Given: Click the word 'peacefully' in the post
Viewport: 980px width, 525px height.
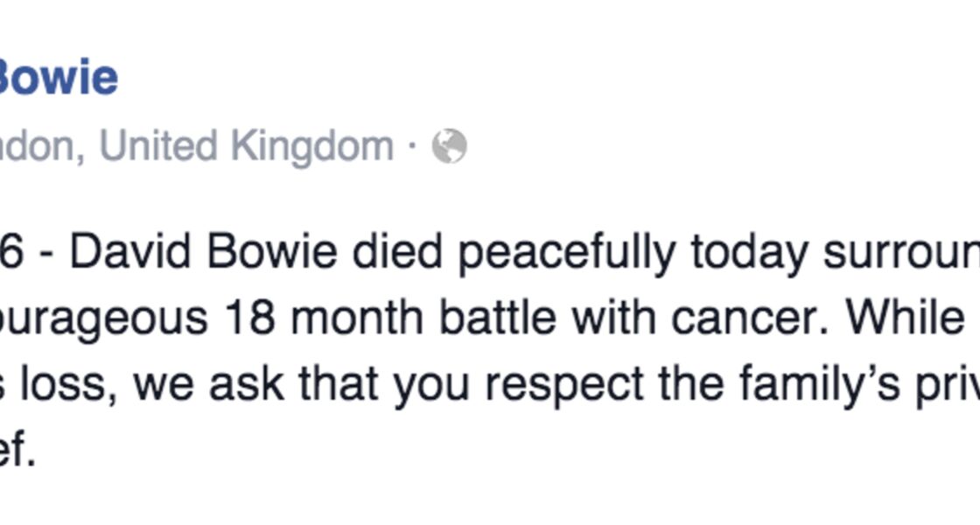Looking at the screenshot, I should tap(567, 255).
